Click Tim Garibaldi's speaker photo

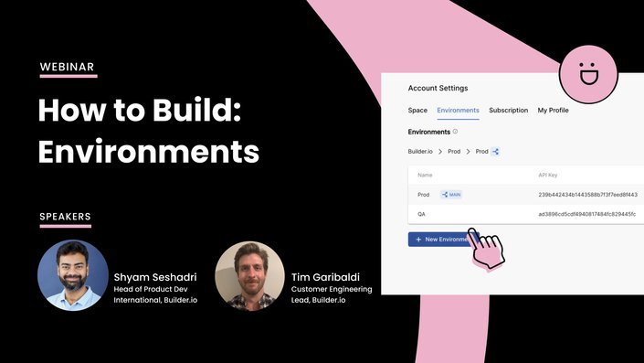point(249,275)
